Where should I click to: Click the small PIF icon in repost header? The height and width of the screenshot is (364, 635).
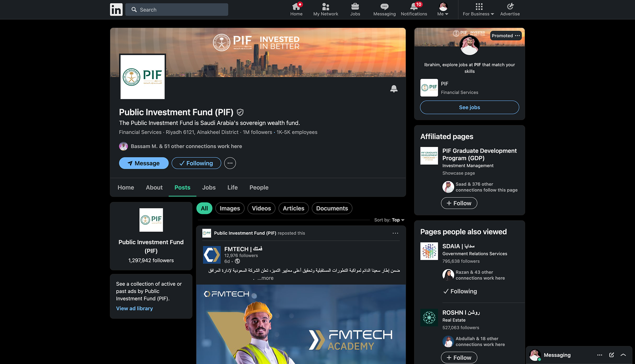pos(207,233)
